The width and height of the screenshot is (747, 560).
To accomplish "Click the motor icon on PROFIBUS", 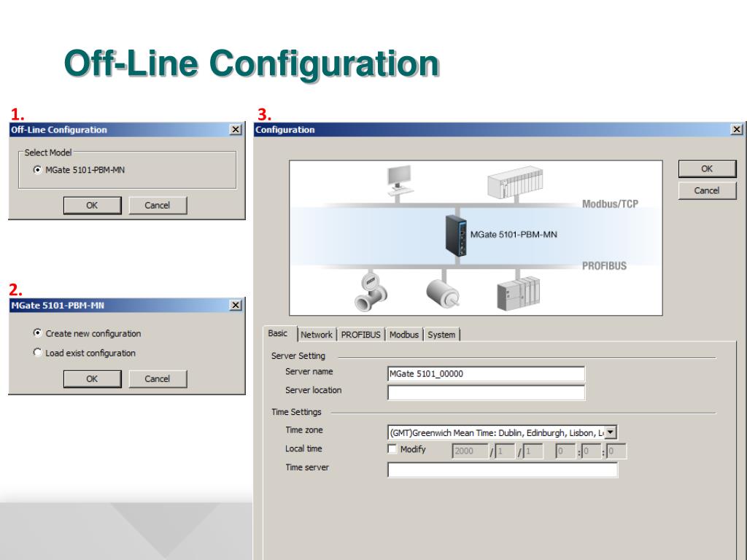I will pyautogui.click(x=443, y=293).
